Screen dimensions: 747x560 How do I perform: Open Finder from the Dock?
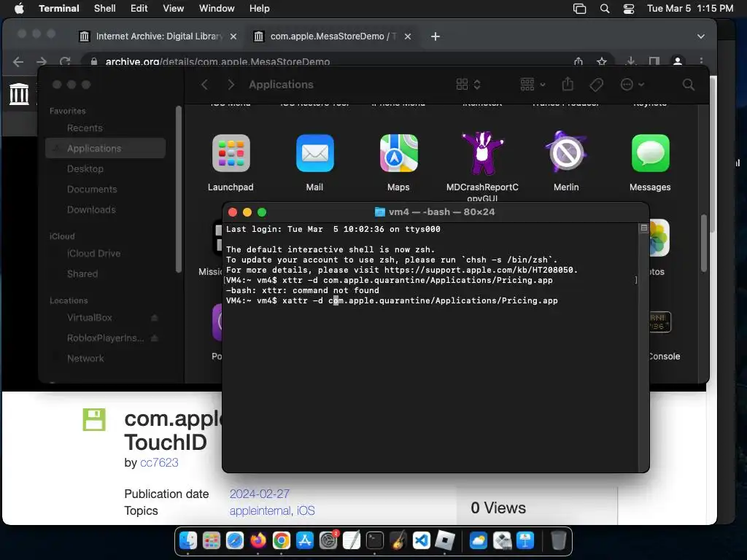click(x=188, y=540)
